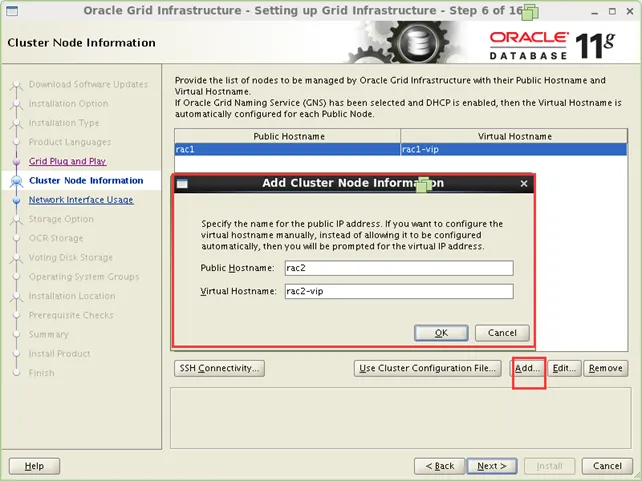Click Use Cluster Configuration File button
Screen dimensions: 642x481
pyautogui.click(x=427, y=368)
